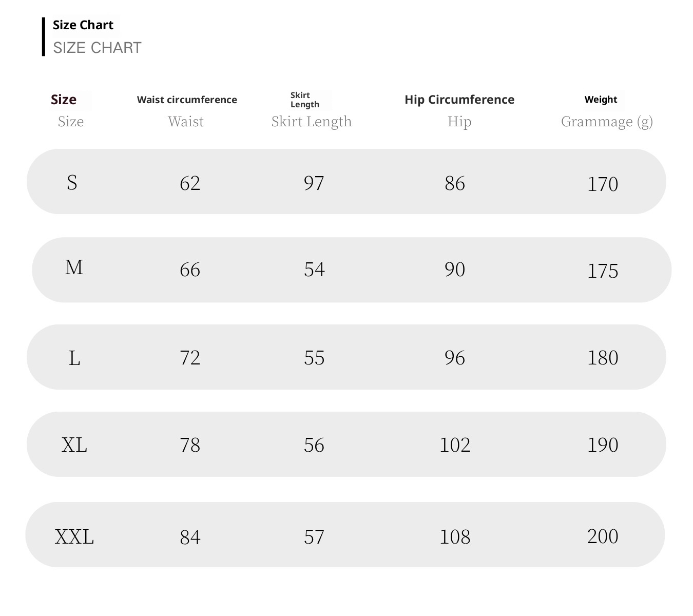
Task: Select hip value 90 in M row
Action: pyautogui.click(x=455, y=269)
